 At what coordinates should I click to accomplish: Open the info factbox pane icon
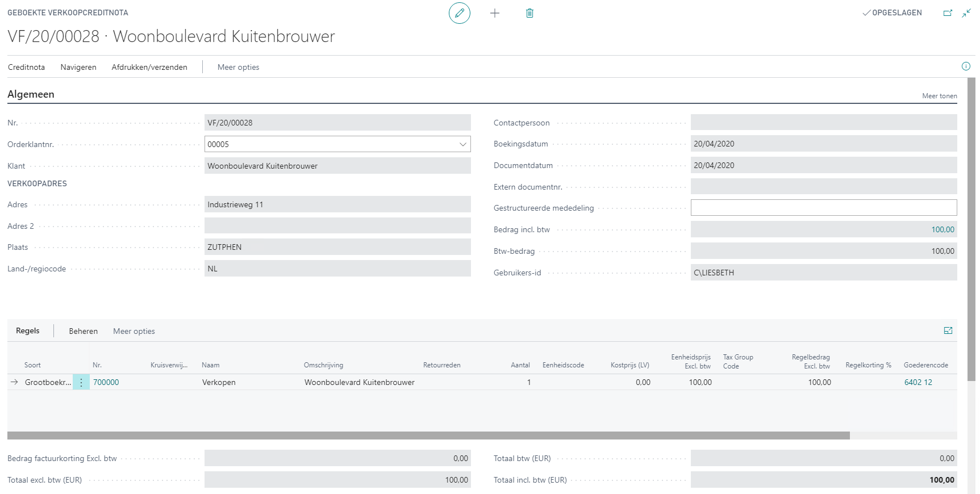(x=966, y=66)
